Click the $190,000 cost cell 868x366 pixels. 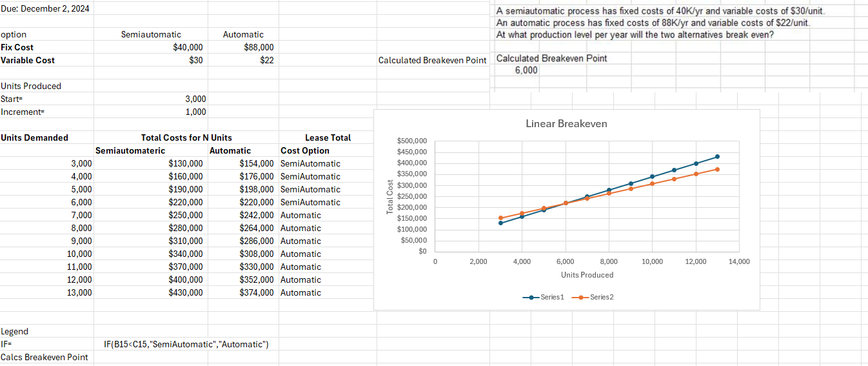click(x=185, y=189)
